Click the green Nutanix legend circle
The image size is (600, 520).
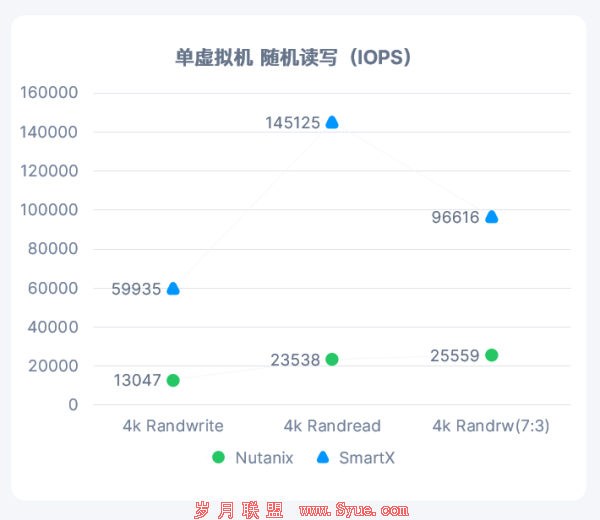218,457
